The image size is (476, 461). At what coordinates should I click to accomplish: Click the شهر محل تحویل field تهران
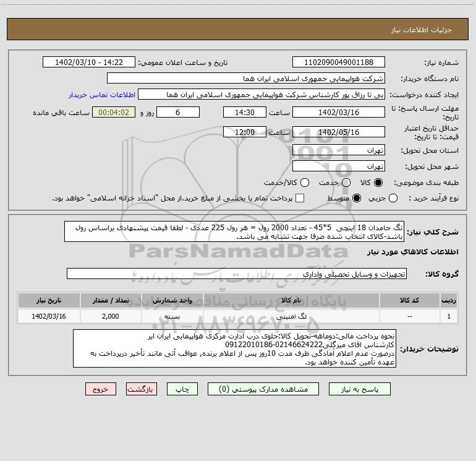tap(339, 166)
